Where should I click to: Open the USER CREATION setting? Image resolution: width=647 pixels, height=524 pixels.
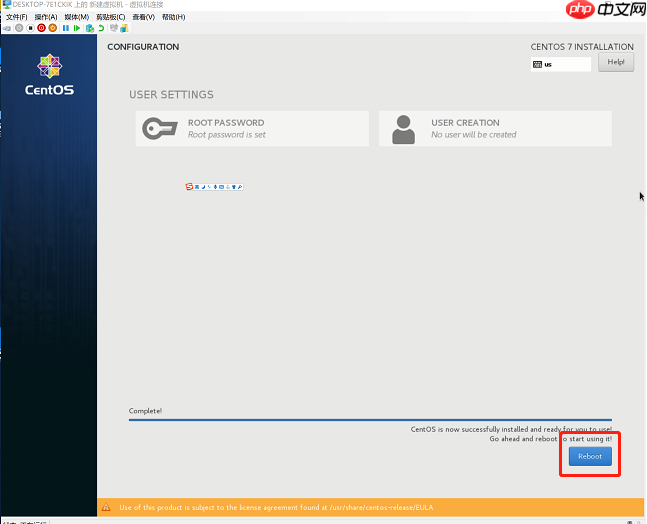pyautogui.click(x=495, y=128)
